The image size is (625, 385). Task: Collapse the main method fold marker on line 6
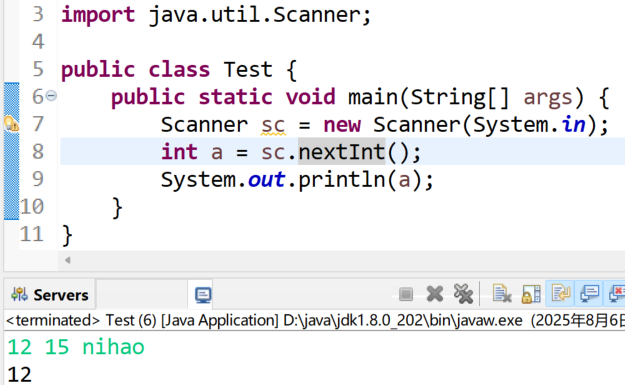point(51,96)
